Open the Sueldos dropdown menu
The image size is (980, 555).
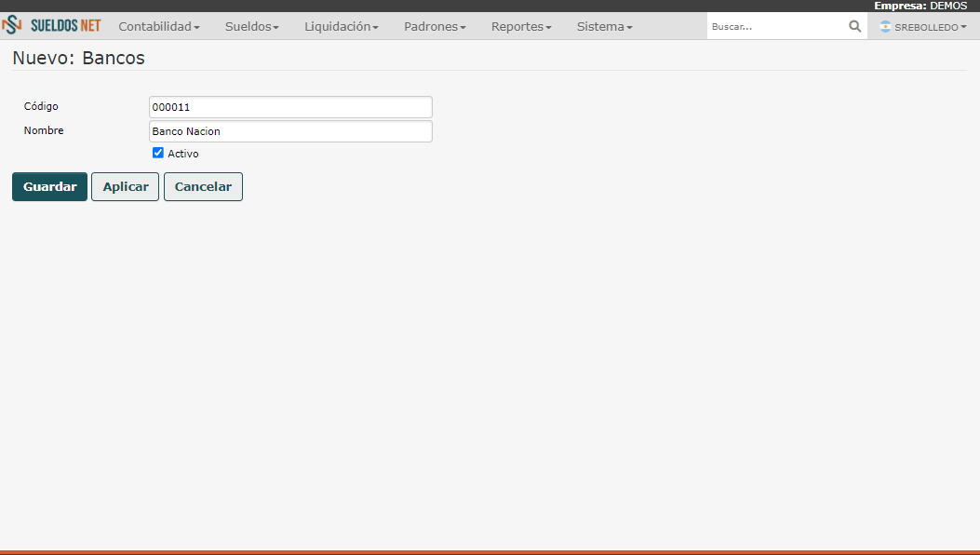point(252,26)
